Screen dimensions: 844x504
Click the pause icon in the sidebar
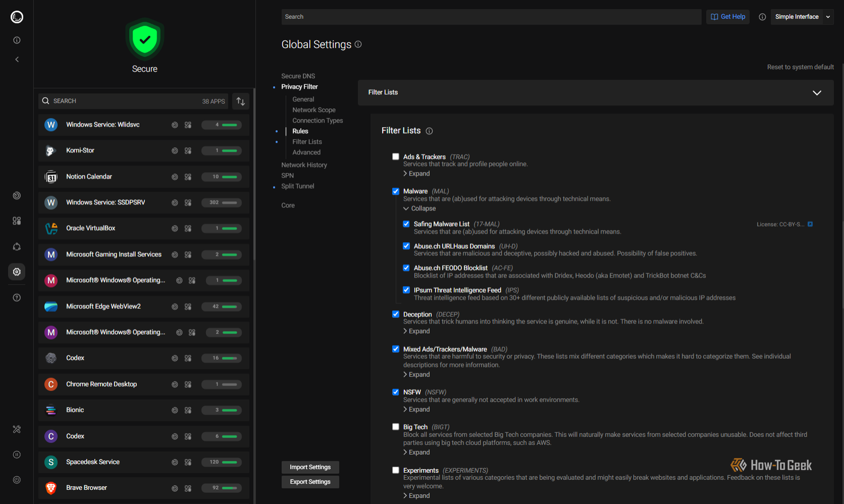point(17,454)
